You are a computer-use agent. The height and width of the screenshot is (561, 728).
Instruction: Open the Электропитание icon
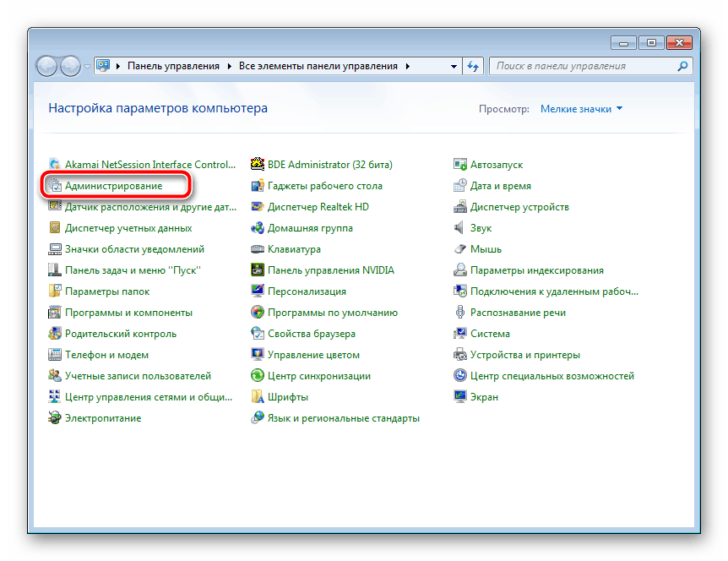pos(56,418)
